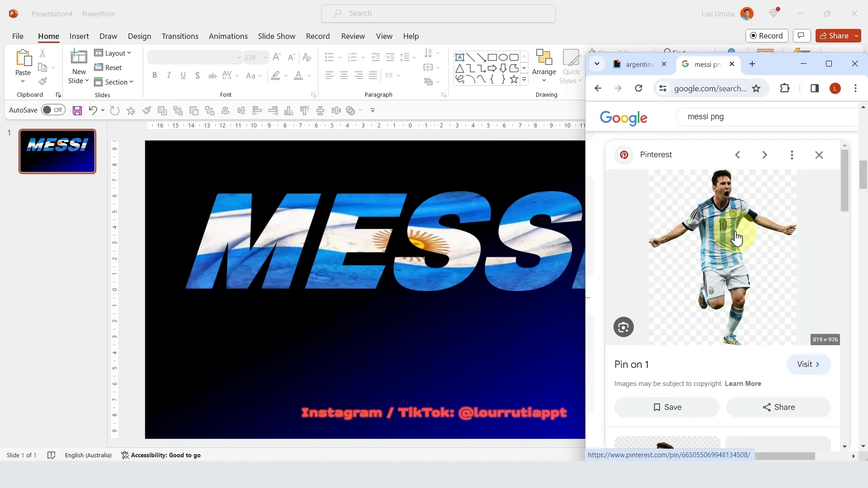Open the Learn More copyright link

[x=743, y=384]
